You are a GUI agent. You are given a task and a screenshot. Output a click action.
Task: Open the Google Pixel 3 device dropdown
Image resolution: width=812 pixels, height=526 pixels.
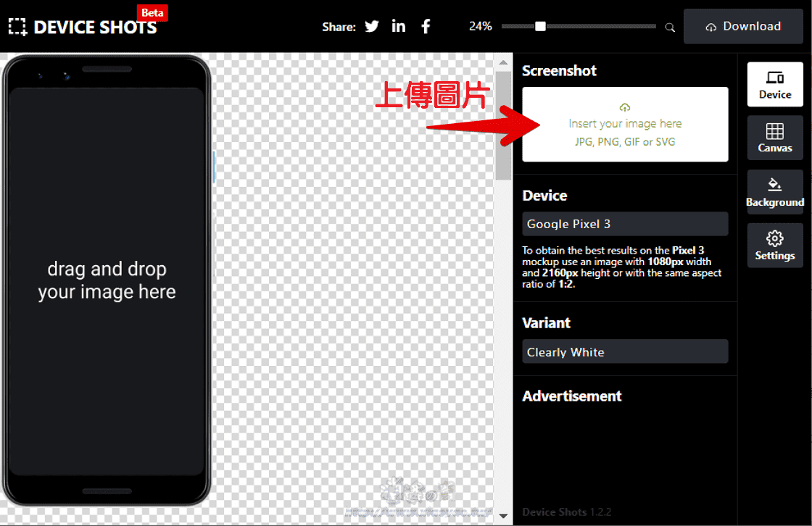point(625,224)
